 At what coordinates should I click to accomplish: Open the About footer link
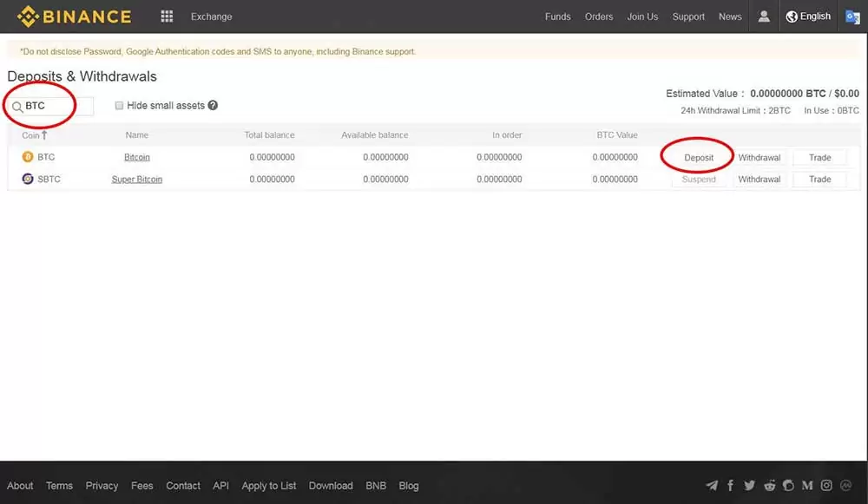click(20, 486)
